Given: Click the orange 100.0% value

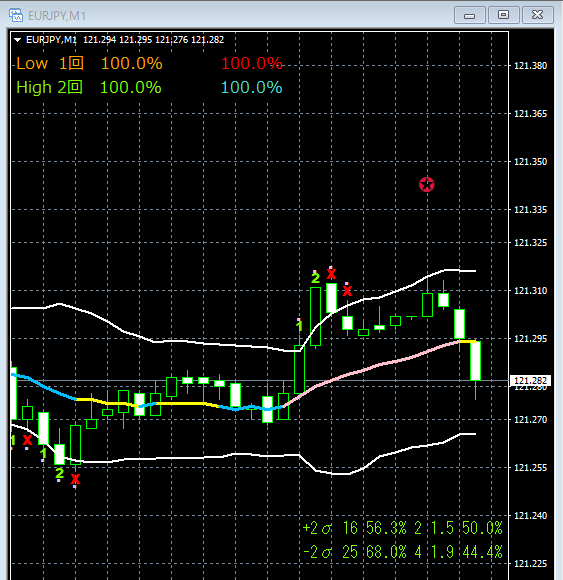Looking at the screenshot, I should (132, 64).
